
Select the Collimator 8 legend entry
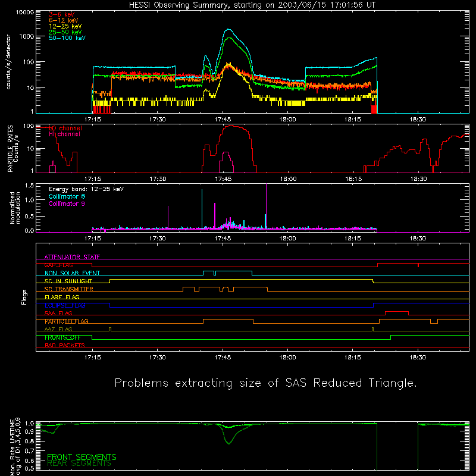point(67,196)
